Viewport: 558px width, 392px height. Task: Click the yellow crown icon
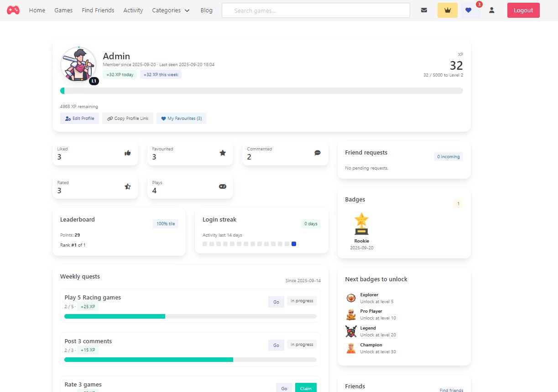(448, 10)
